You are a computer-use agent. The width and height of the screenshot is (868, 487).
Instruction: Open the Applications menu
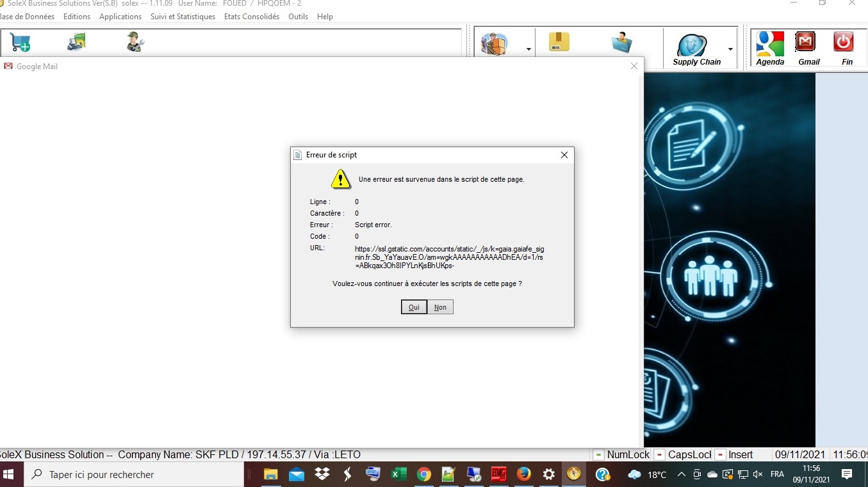coord(120,17)
